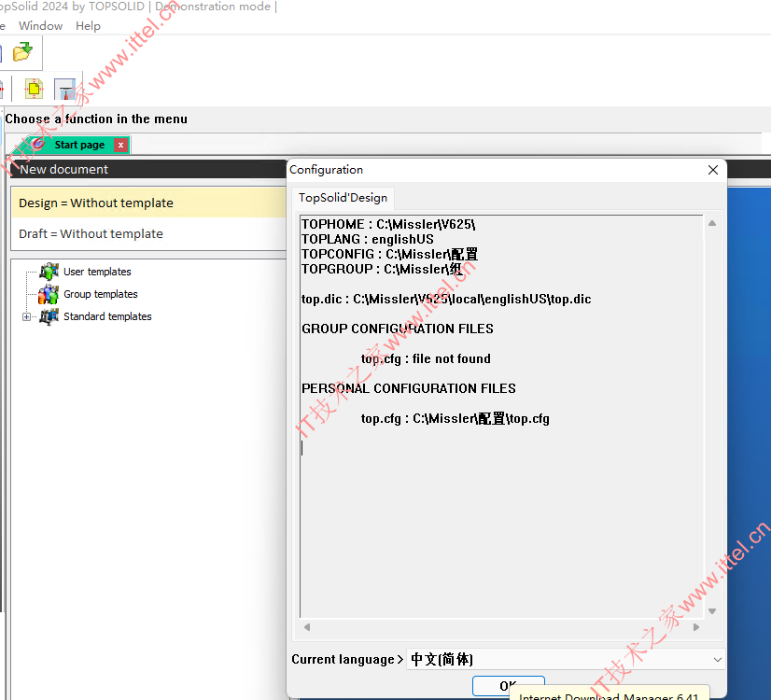Select Standard templates in the tree
Image resolution: width=771 pixels, height=700 pixels.
pyautogui.click(x=107, y=316)
